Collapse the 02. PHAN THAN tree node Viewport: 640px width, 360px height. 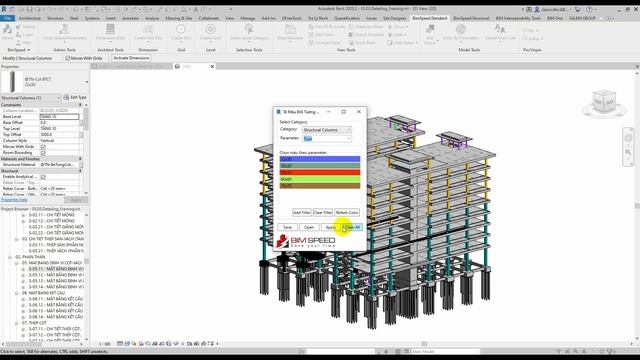(x=10, y=257)
